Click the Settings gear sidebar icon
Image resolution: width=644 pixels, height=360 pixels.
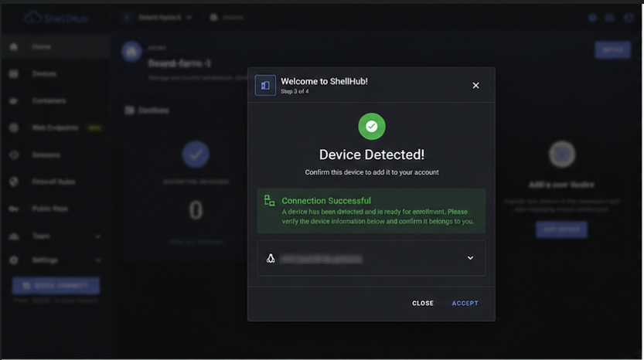(14, 260)
